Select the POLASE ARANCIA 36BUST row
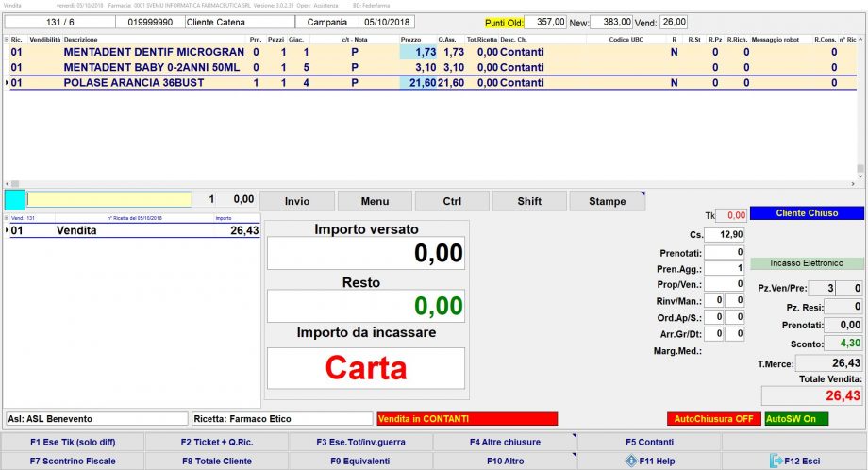Image resolution: width=868 pixels, height=470 pixels. pos(133,83)
